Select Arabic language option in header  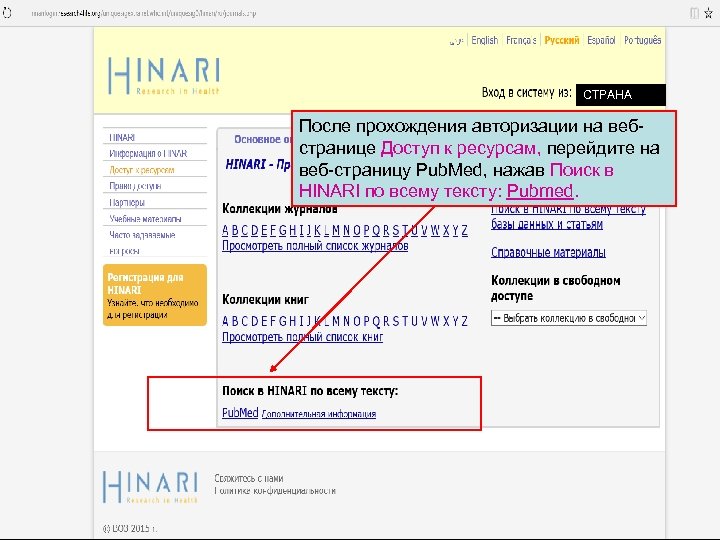click(x=456, y=41)
